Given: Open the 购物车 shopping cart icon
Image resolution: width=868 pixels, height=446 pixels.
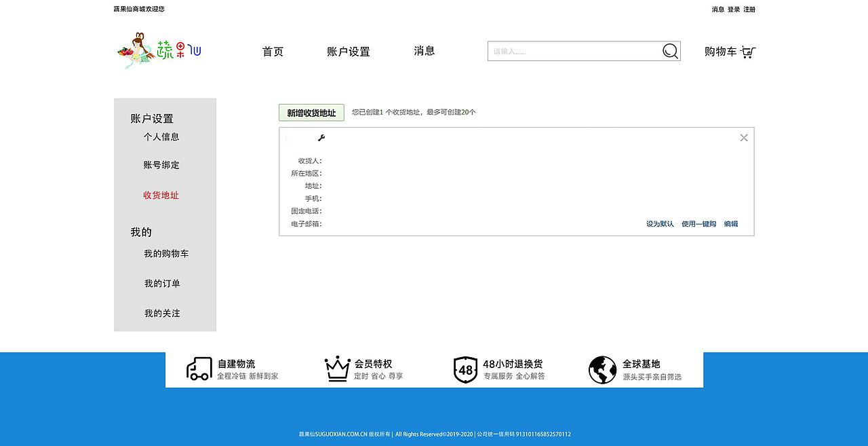Looking at the screenshot, I should (x=747, y=52).
